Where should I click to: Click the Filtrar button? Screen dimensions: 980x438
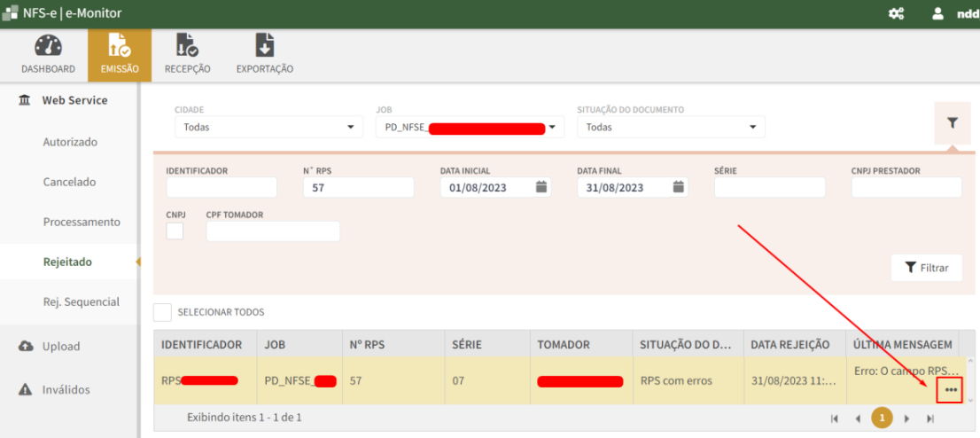[x=926, y=268]
